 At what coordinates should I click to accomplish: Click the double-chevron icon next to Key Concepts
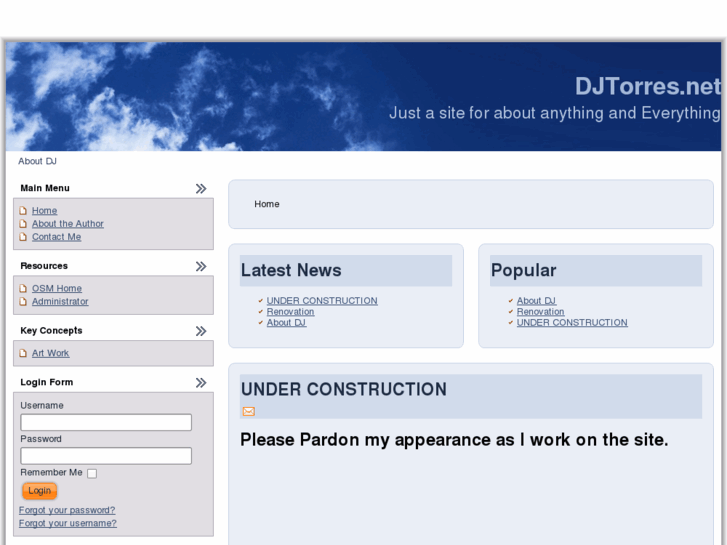201,331
